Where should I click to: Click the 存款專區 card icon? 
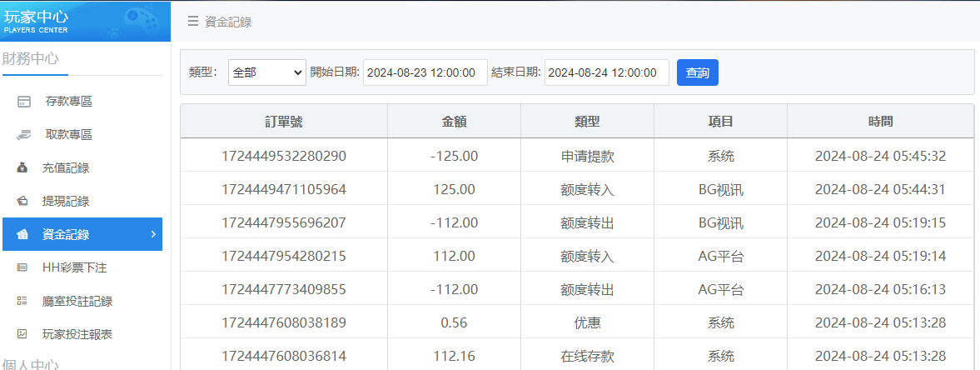pyautogui.click(x=24, y=102)
